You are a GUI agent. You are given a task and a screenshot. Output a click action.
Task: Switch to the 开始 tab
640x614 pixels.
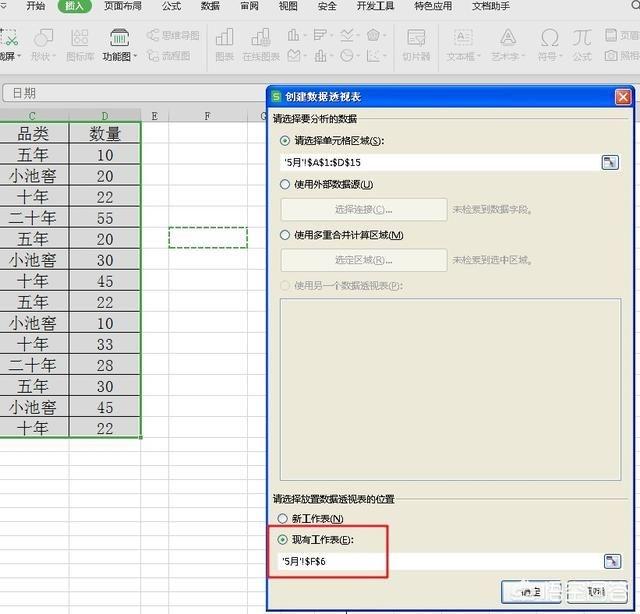(36, 6)
